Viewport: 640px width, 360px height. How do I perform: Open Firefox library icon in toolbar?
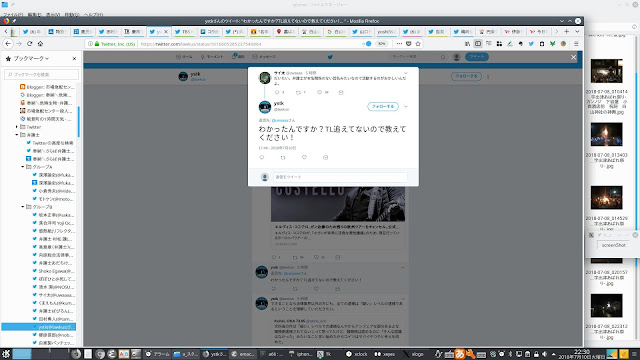click(467, 44)
